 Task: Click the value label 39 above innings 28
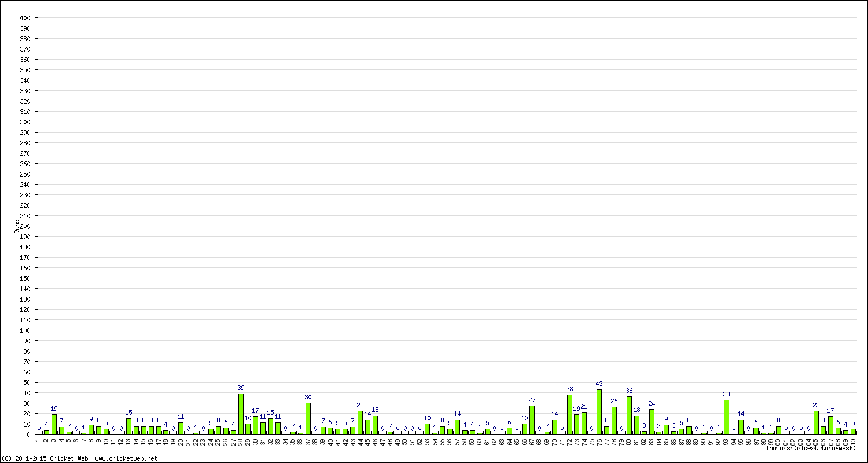[x=241, y=388]
